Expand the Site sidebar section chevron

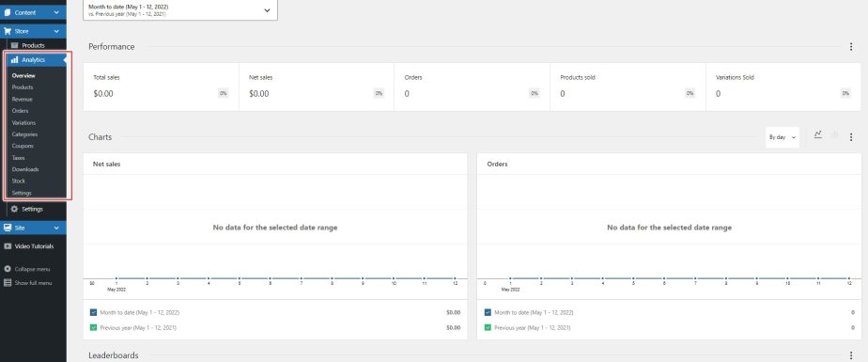[x=56, y=228]
